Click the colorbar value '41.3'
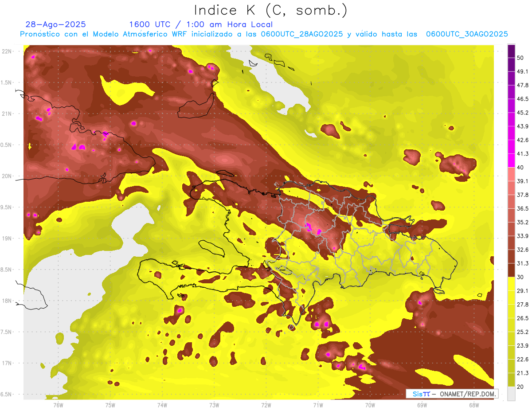This screenshot has width=532, height=411. click(522, 154)
